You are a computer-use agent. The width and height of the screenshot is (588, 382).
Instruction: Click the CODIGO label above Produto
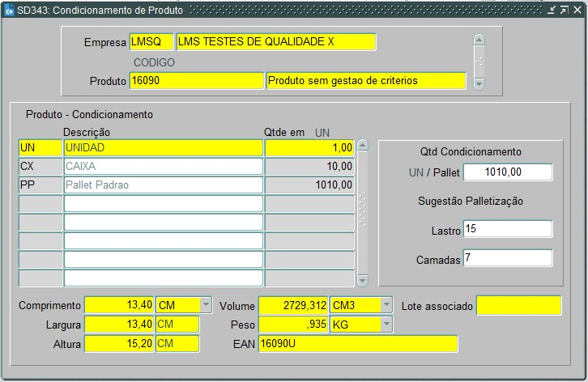pos(154,62)
